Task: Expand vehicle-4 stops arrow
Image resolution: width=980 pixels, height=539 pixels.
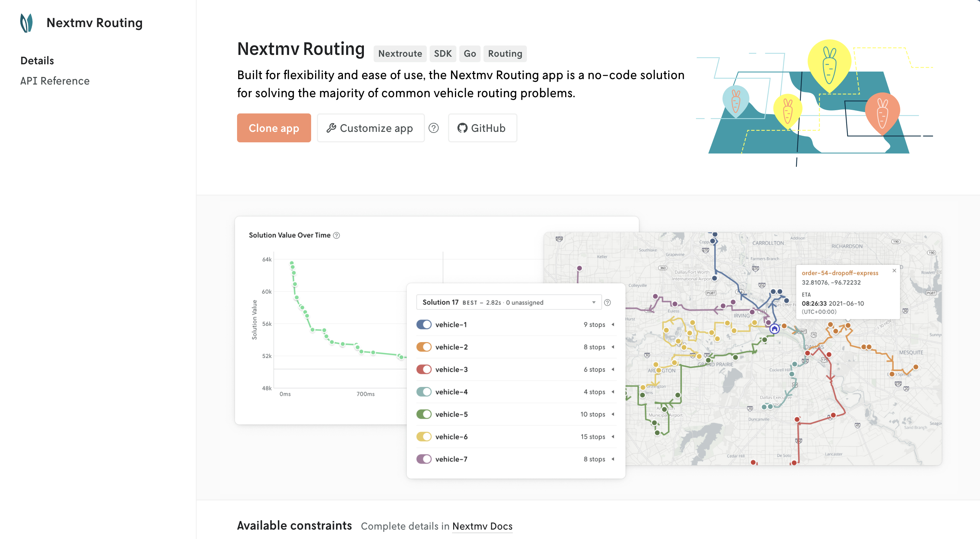Action: click(613, 392)
